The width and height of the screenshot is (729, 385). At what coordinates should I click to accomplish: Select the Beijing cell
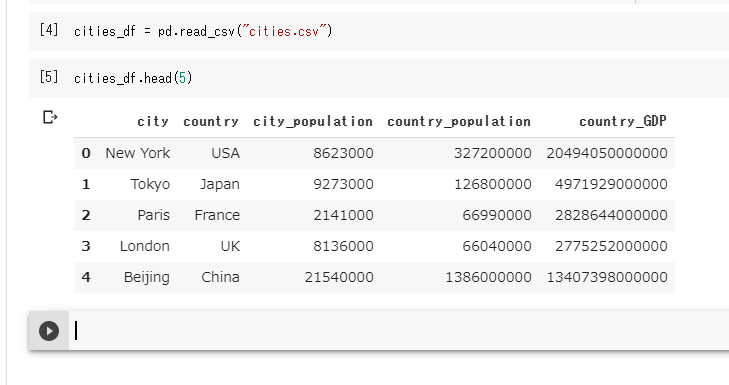pos(146,277)
